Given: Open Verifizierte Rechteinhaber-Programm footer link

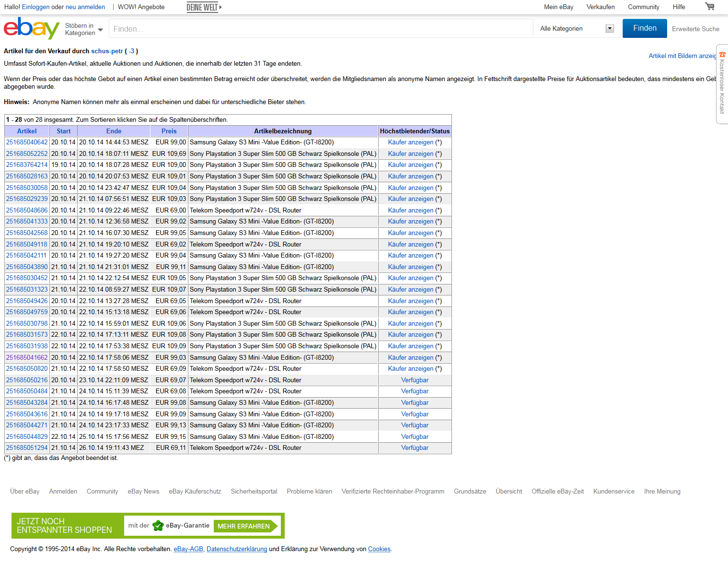Looking at the screenshot, I should point(393,492).
